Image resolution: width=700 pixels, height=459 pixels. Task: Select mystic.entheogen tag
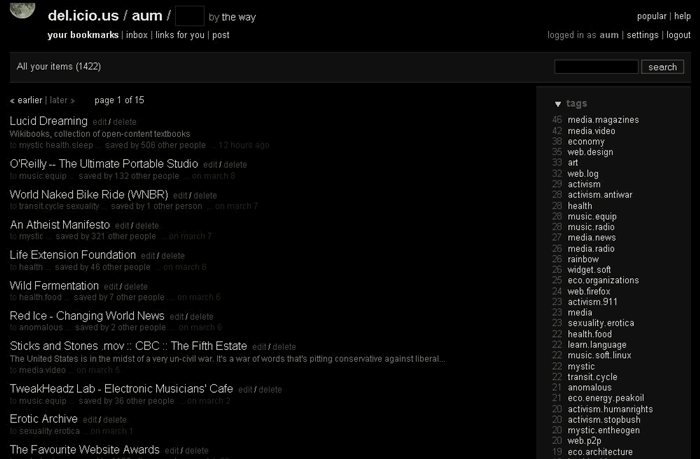[x=604, y=430]
